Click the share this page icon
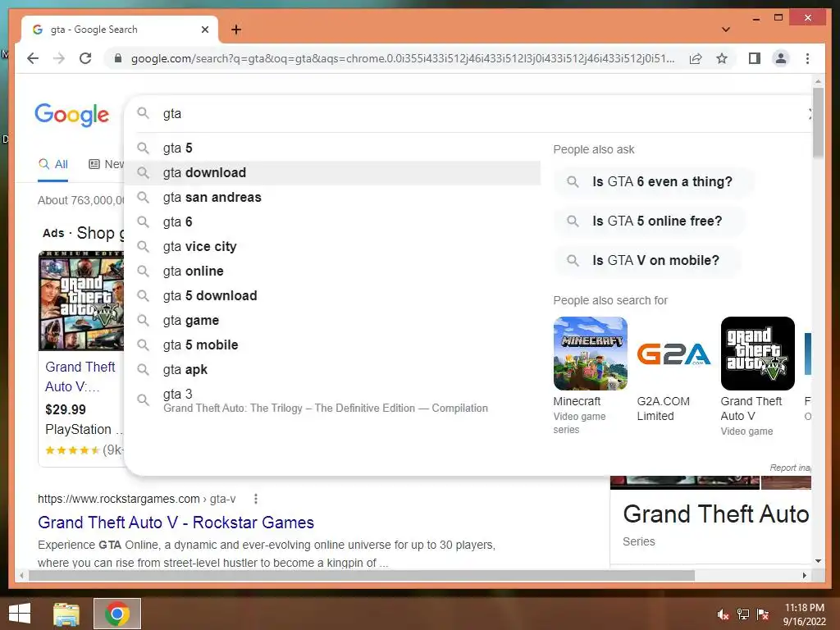The width and height of the screenshot is (840, 630). (x=696, y=58)
